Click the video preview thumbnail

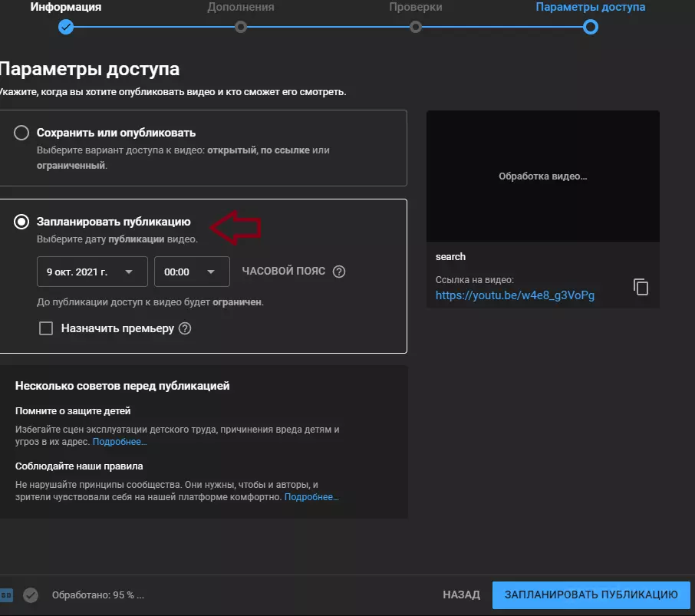pos(543,176)
